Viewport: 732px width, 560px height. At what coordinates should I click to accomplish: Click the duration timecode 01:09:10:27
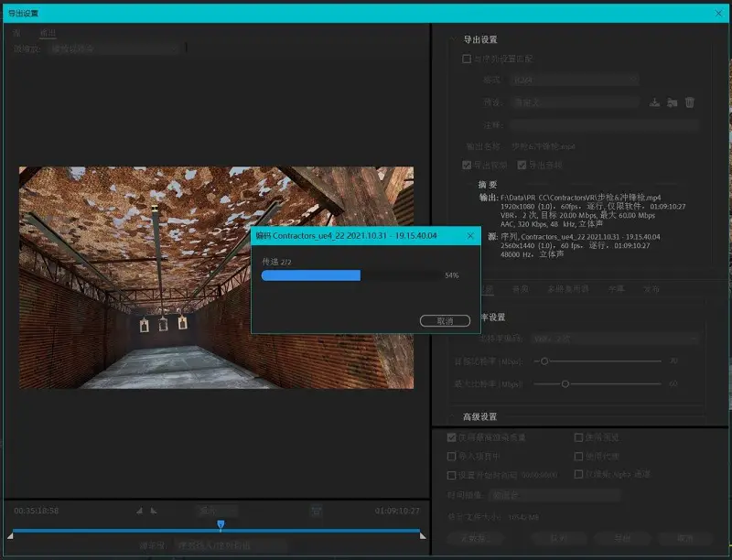(x=397, y=511)
